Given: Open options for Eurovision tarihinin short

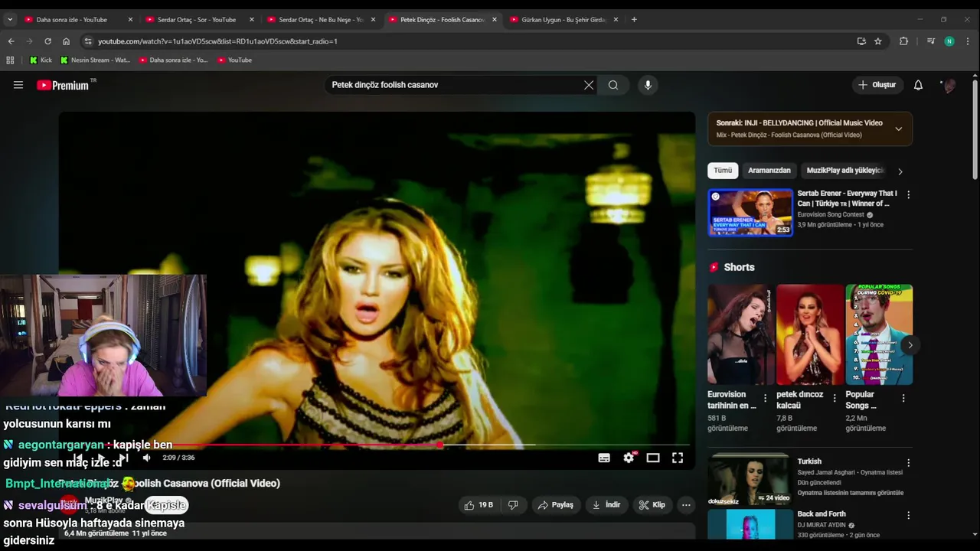Looking at the screenshot, I should [x=765, y=398].
